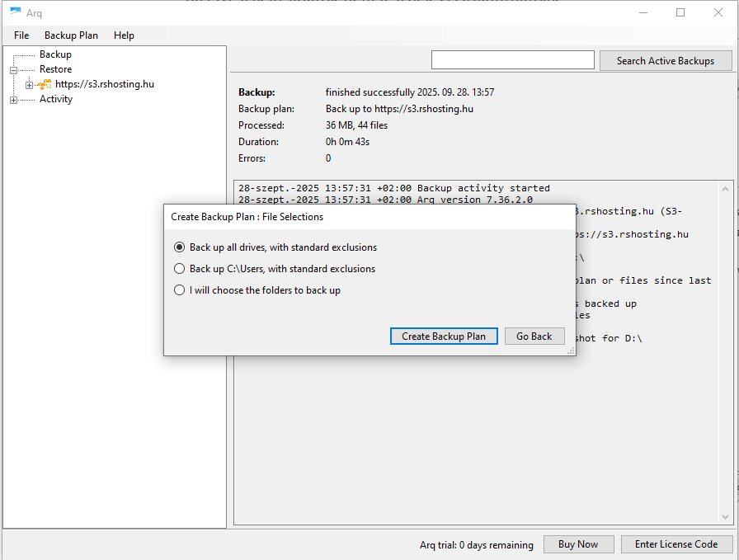This screenshot has height=560, width=739.
Task: Click the Create Backup Plan button
Action: [x=444, y=336]
